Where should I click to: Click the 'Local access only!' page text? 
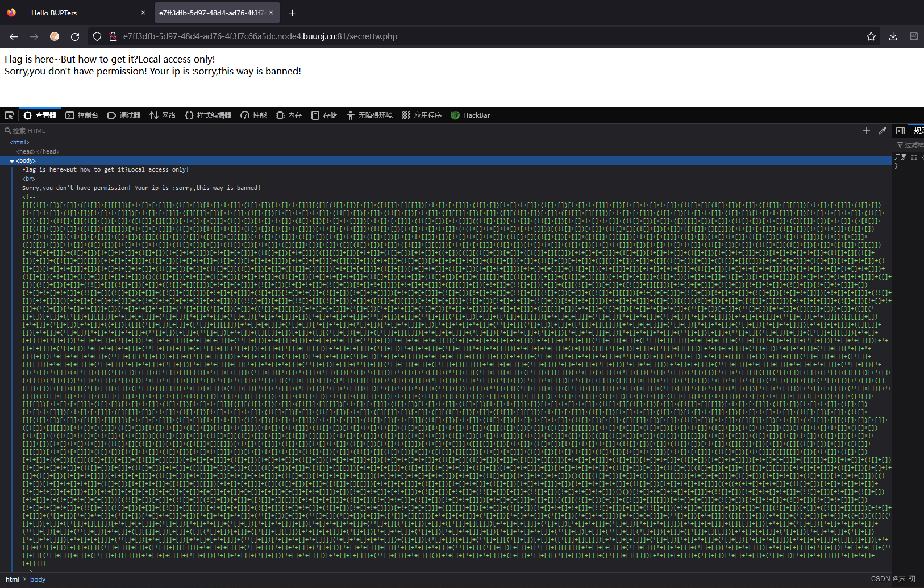click(177, 59)
